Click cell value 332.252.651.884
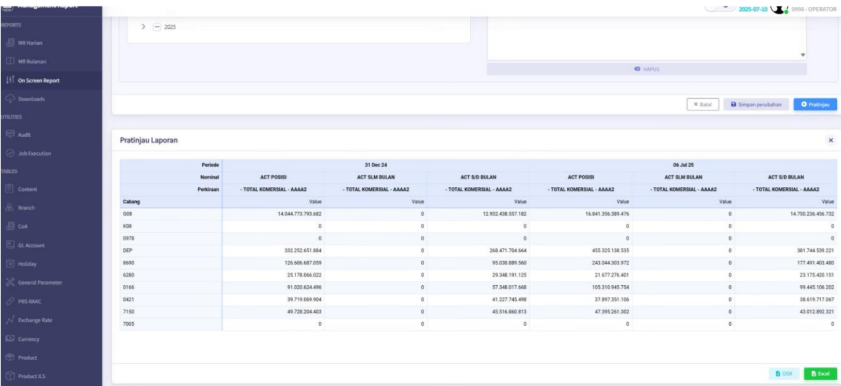 point(303,251)
